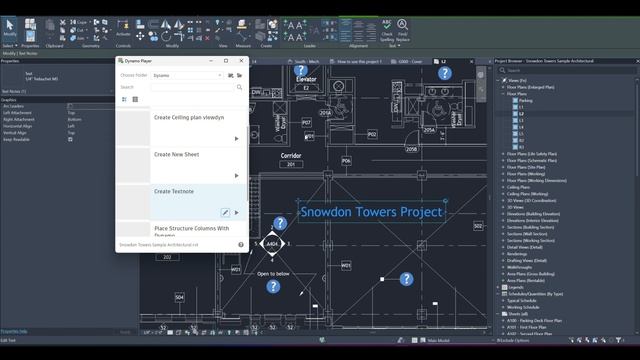Switch Dynamo Player to compact list view
640x360 pixels.
pos(135,99)
